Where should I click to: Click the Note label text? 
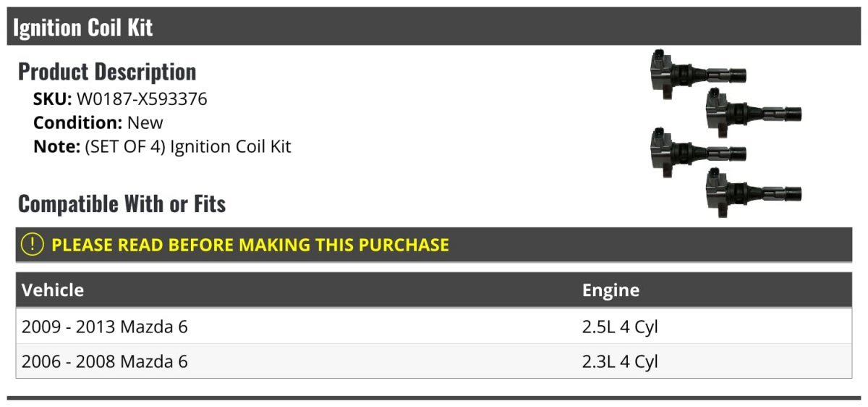56,146
